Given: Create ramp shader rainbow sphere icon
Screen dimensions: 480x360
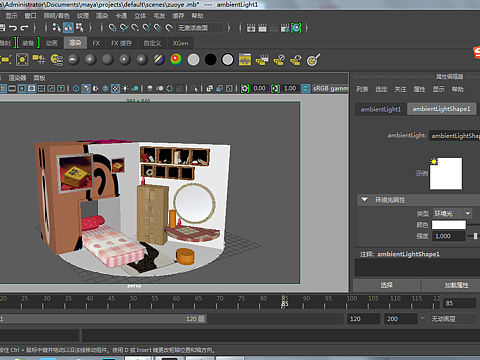Looking at the screenshot, I should pos(176,60).
